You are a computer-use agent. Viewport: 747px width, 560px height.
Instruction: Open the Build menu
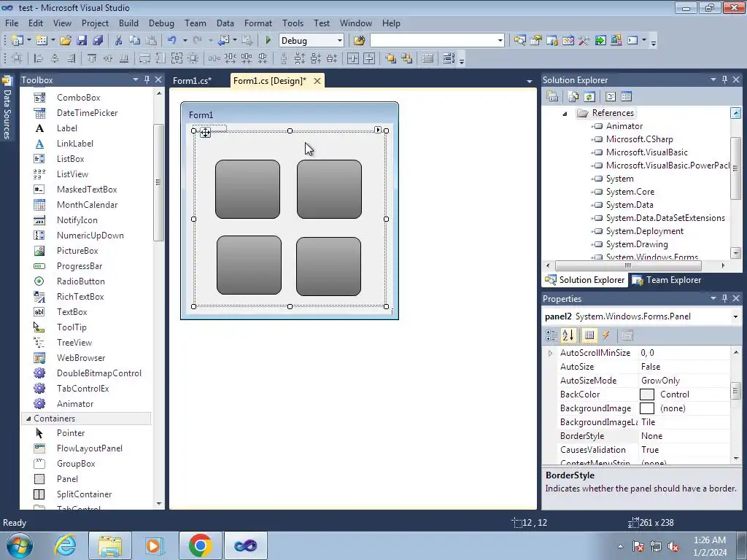[x=128, y=23]
